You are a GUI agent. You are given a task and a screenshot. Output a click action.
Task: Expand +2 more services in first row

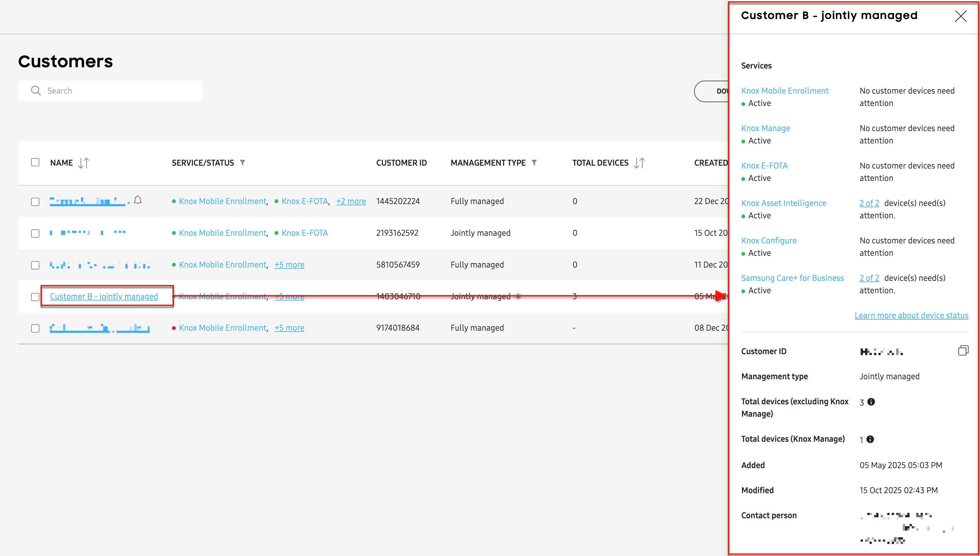351,201
